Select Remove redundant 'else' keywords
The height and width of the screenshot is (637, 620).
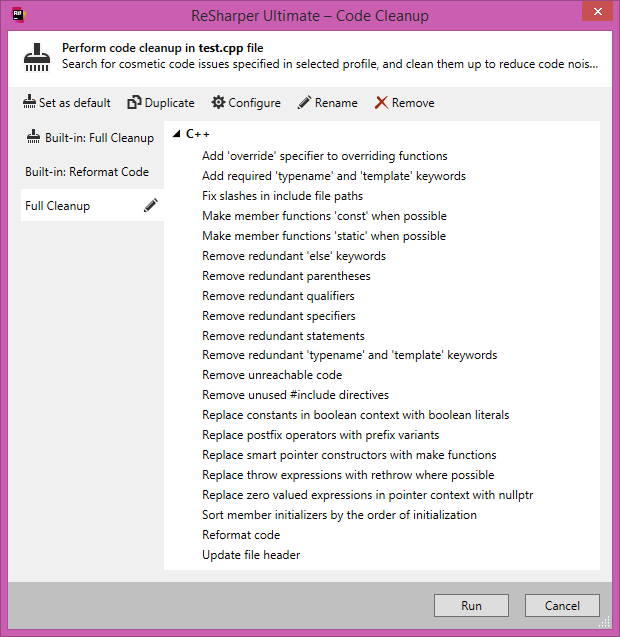294,256
